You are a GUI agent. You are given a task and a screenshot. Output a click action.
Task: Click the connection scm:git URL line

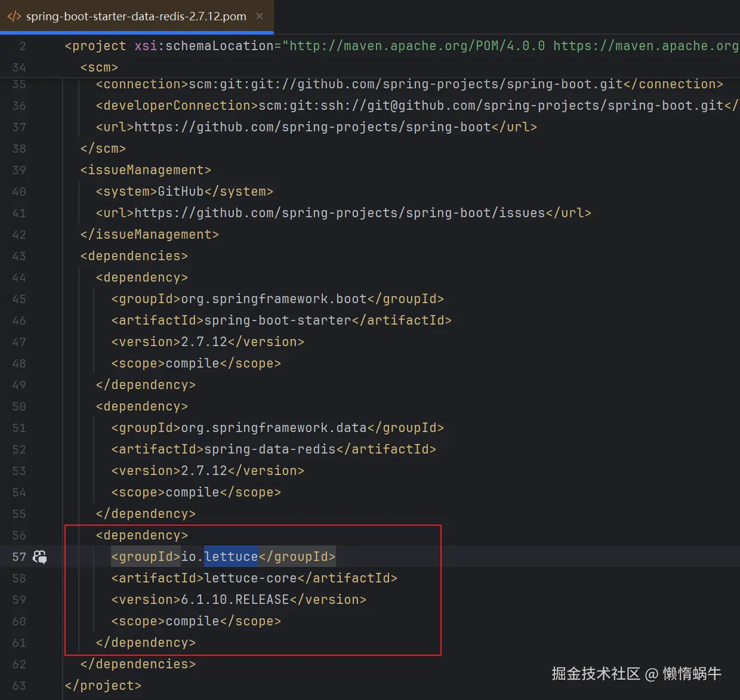tap(409, 84)
